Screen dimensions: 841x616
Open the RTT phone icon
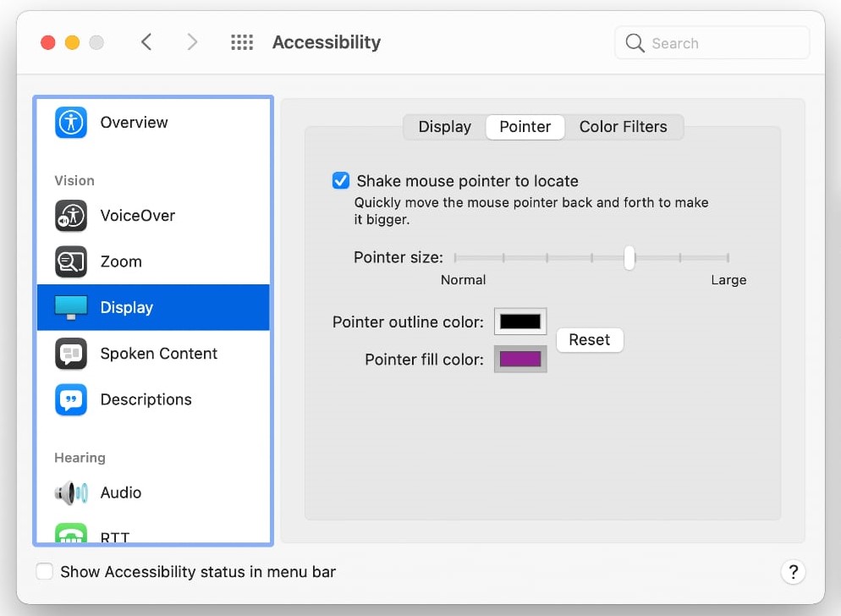71,535
